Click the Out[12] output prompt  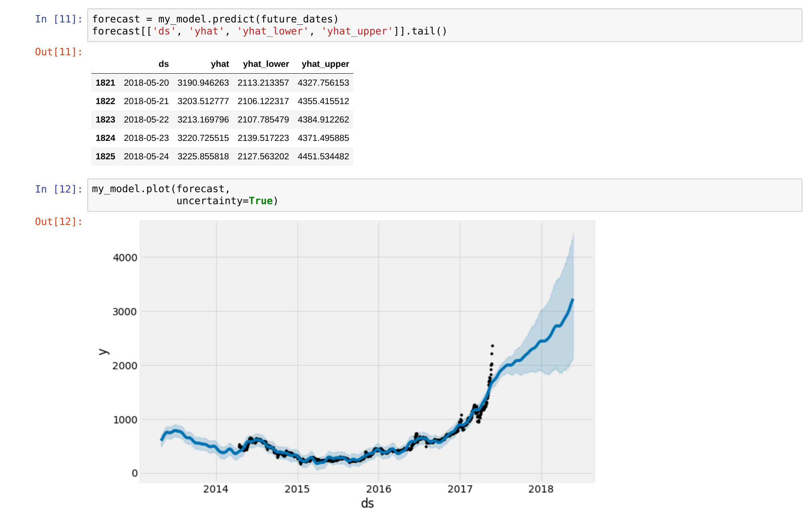click(x=58, y=222)
